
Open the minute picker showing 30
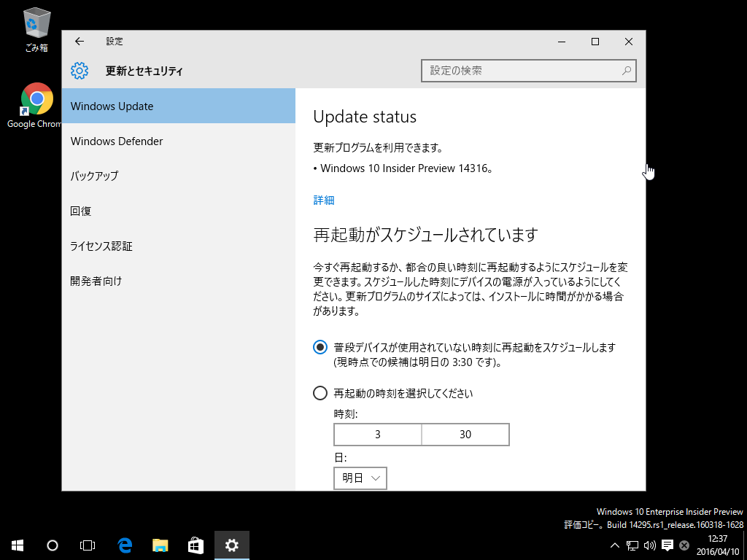point(465,435)
